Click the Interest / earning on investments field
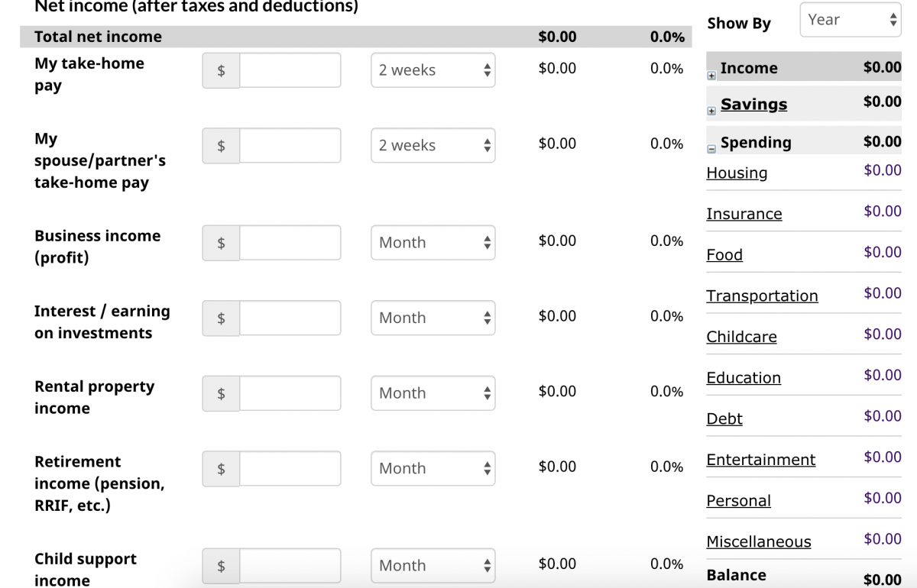Image resolution: width=917 pixels, height=588 pixels. [x=290, y=318]
